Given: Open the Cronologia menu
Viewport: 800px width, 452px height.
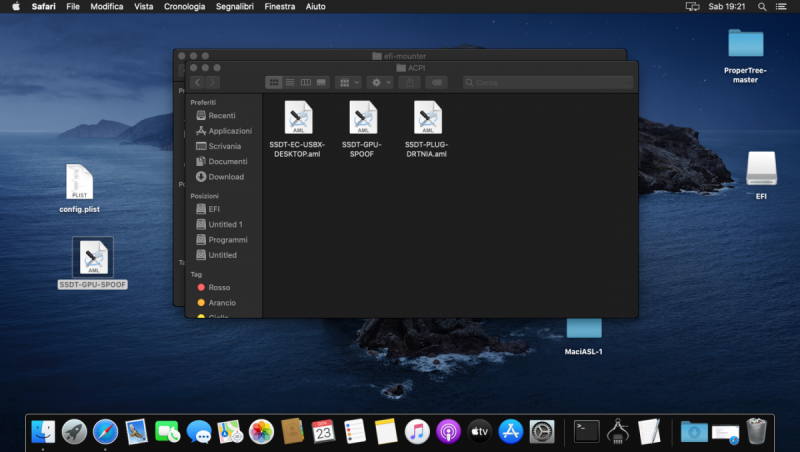Looking at the screenshot, I should click(x=183, y=6).
